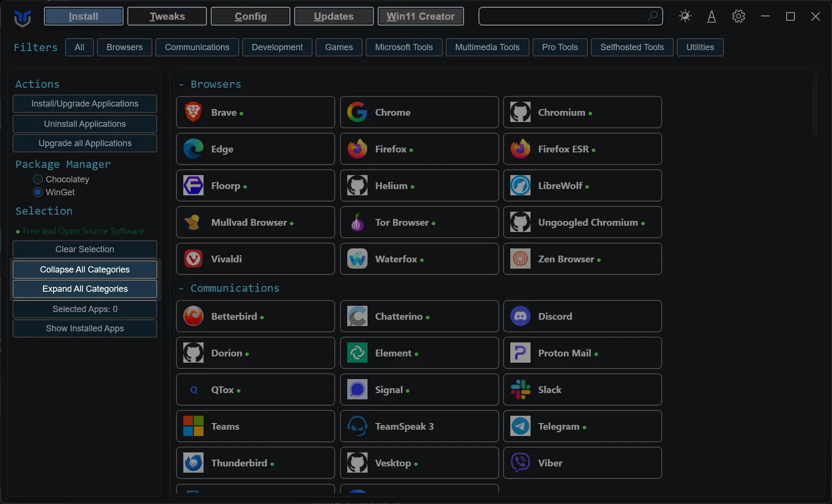Click the Viber icon
This screenshot has width=832, height=504.
tap(520, 463)
